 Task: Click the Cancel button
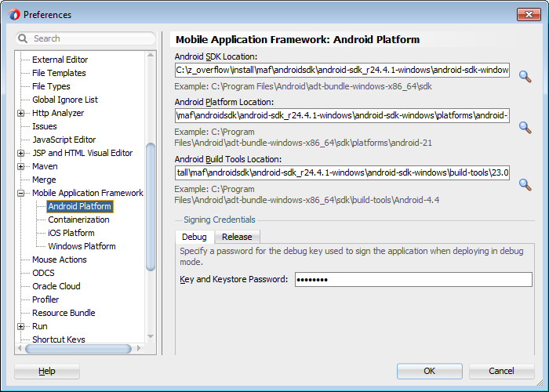tap(501, 371)
